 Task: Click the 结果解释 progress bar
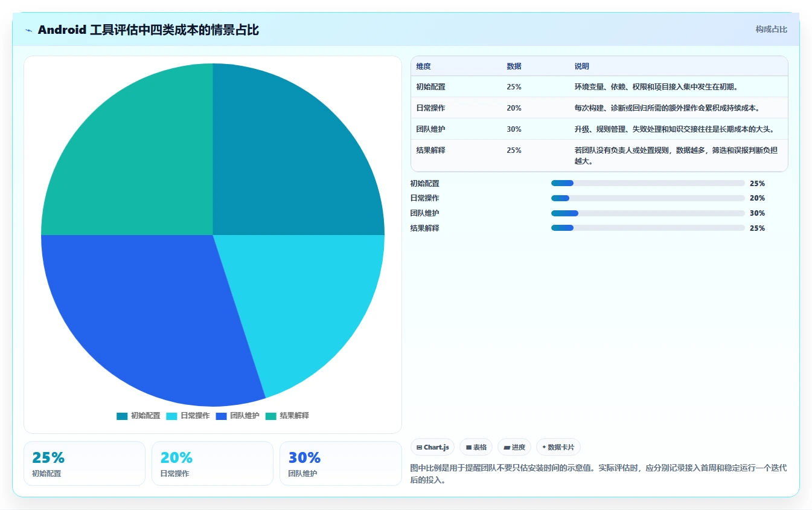tap(648, 228)
